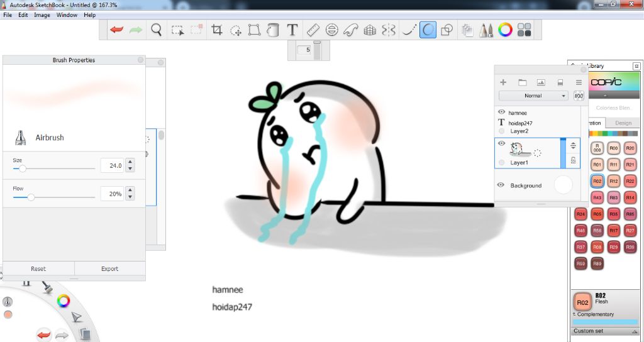The width and height of the screenshot is (644, 342).
Task: Select the Perspective Guides tool
Action: pos(370,30)
